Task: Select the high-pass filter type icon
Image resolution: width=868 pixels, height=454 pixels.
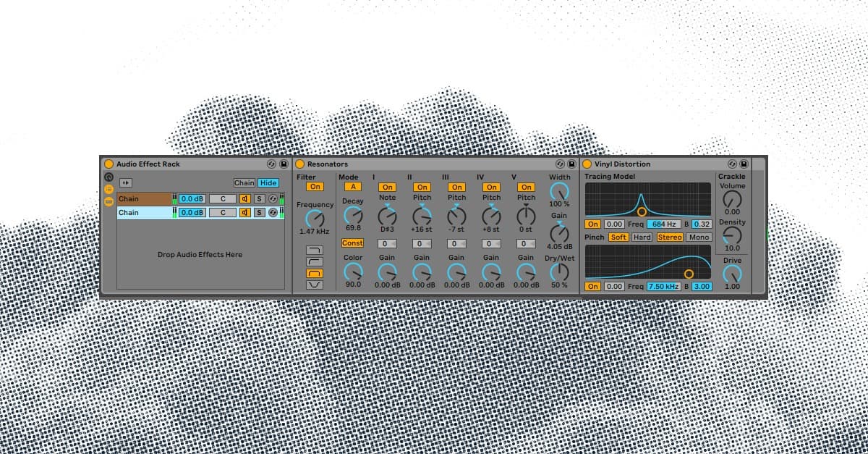Action: 315,262
